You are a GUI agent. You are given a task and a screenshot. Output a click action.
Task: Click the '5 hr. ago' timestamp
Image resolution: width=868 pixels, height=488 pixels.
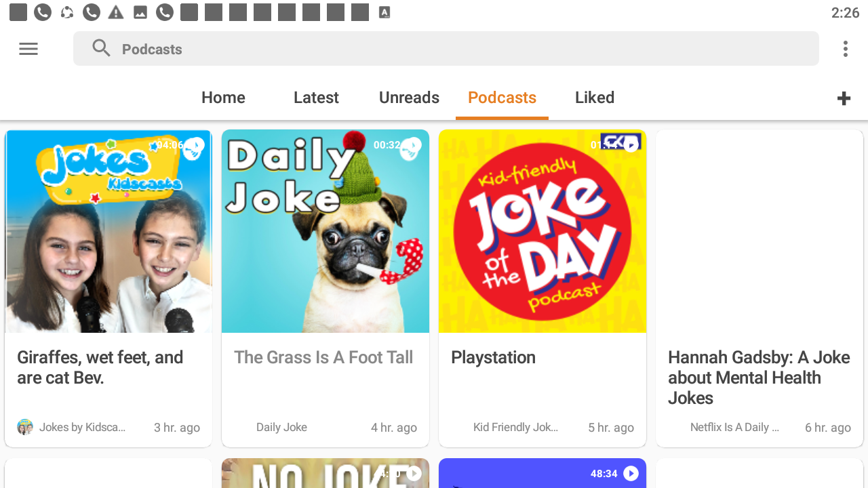[611, 428]
